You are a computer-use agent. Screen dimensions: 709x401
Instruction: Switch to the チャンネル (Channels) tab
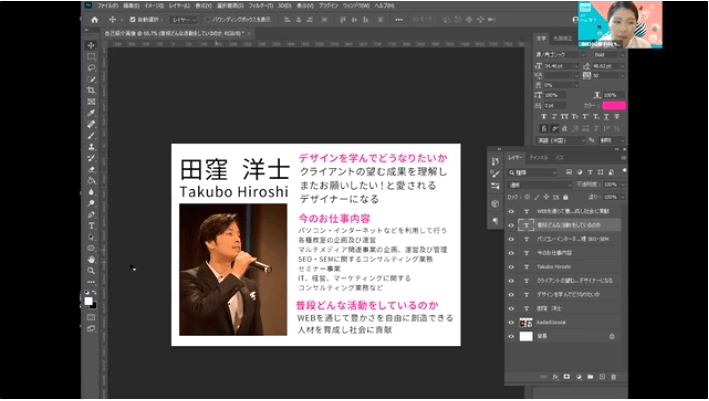coord(538,158)
